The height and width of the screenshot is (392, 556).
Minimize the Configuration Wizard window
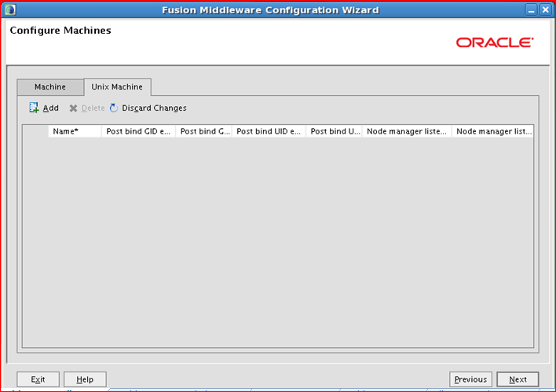(x=531, y=10)
